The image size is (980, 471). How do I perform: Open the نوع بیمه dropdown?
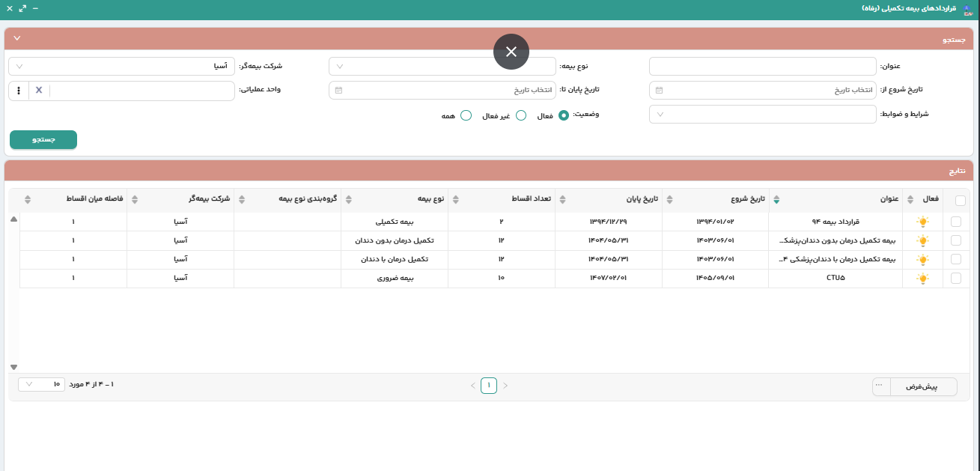click(442, 66)
